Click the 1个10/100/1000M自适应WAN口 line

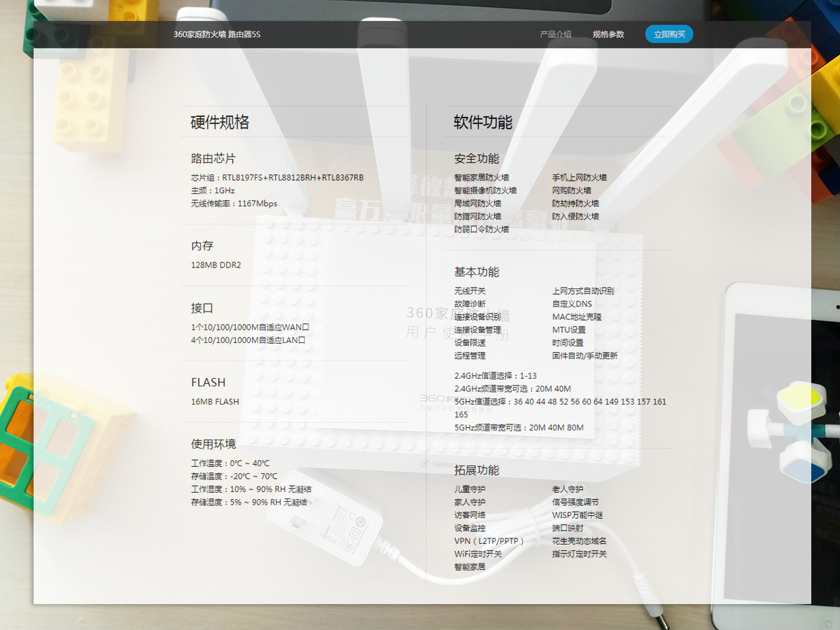pyautogui.click(x=250, y=327)
